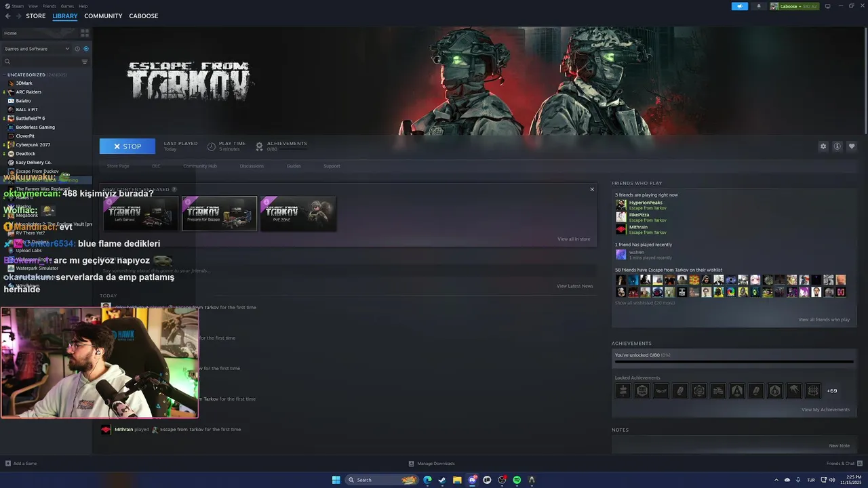
Task: Close the new content released banner
Action: coord(592,190)
